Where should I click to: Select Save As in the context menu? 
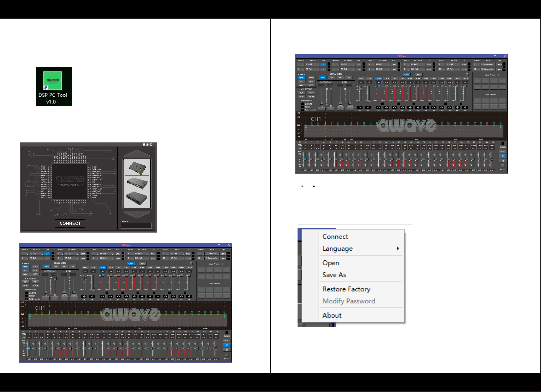[334, 275]
